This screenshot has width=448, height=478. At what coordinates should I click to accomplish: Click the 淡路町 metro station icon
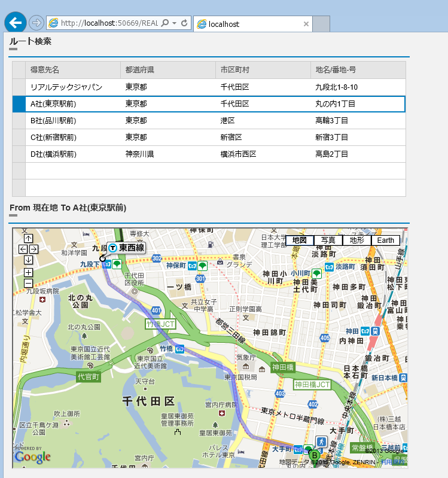[x=329, y=267]
